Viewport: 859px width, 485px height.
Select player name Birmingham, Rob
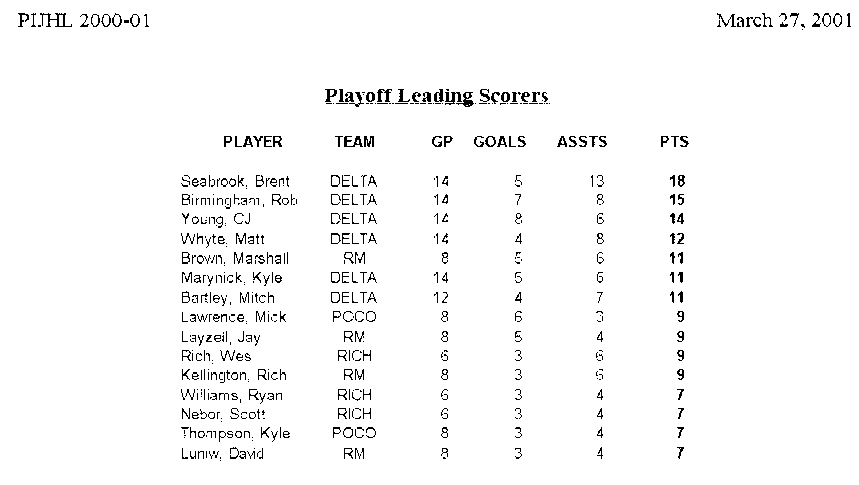point(239,201)
